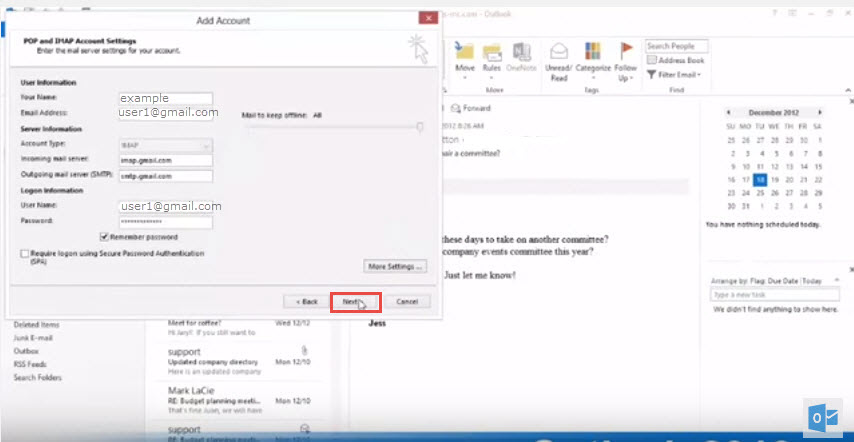Click the Type a new task field

(x=774, y=295)
